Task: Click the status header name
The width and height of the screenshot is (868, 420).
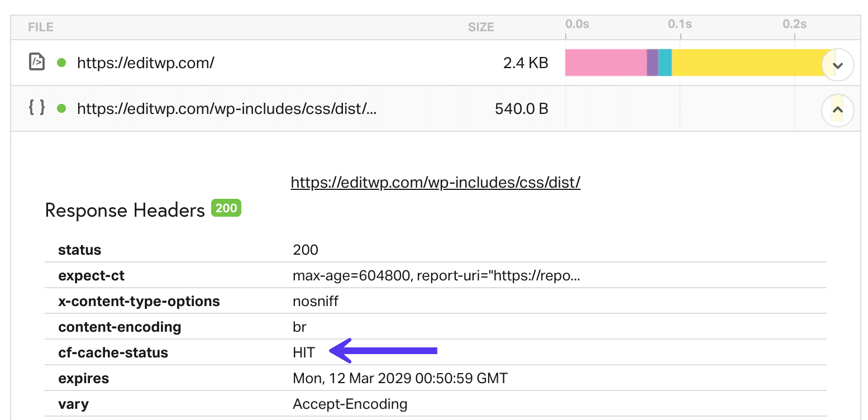Action: click(80, 250)
